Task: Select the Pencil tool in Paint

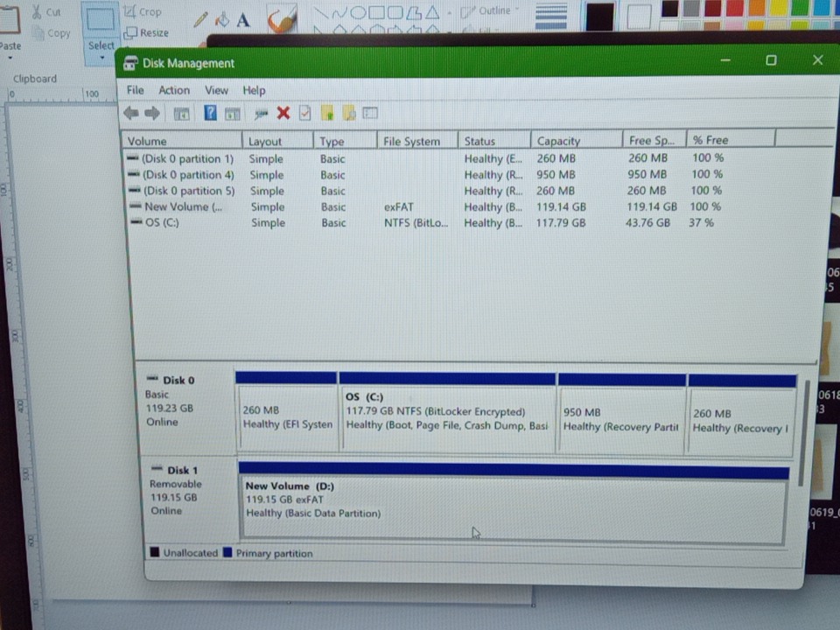Action: (x=200, y=19)
